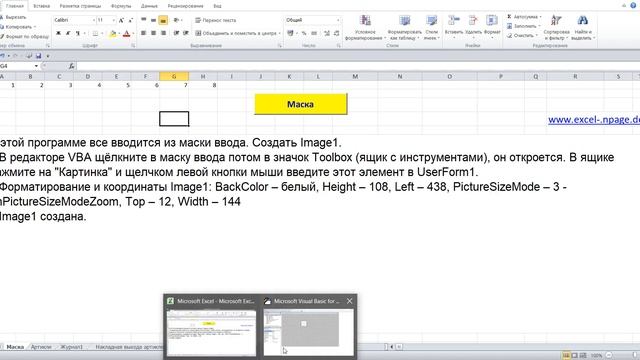This screenshot has width=640, height=360.
Task: Align text left
Action: [144, 33]
